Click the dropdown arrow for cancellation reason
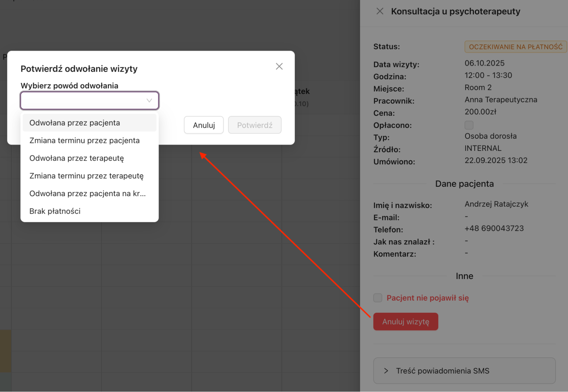 pos(149,100)
